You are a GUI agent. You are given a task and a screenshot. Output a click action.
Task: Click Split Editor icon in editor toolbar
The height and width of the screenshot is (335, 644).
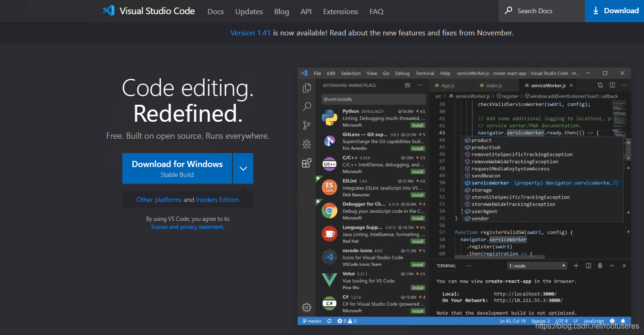click(x=612, y=85)
